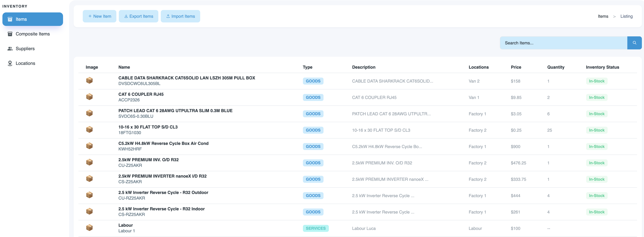Navigate to Items via the breadcrumb
The width and height of the screenshot is (644, 237).
pos(603,16)
